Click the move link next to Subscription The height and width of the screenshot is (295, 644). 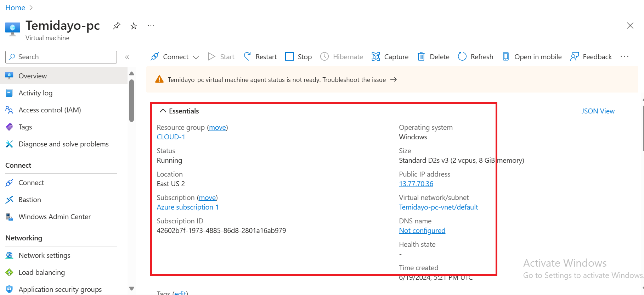207,197
